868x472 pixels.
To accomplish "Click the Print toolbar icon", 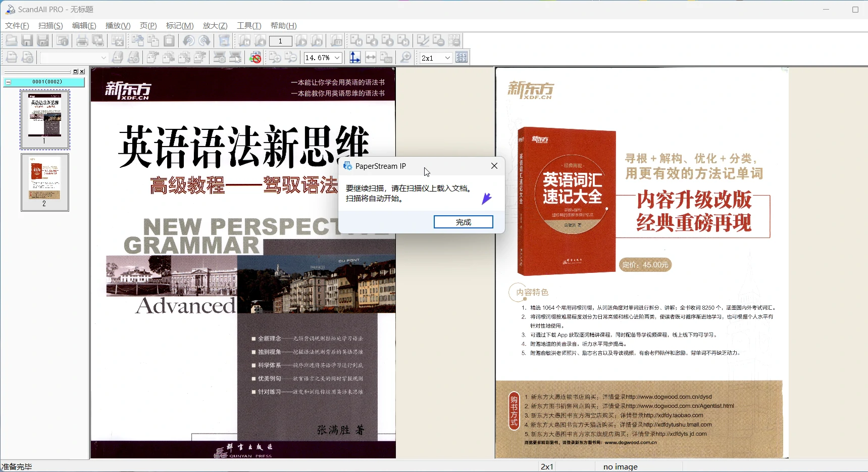I will click(x=82, y=41).
